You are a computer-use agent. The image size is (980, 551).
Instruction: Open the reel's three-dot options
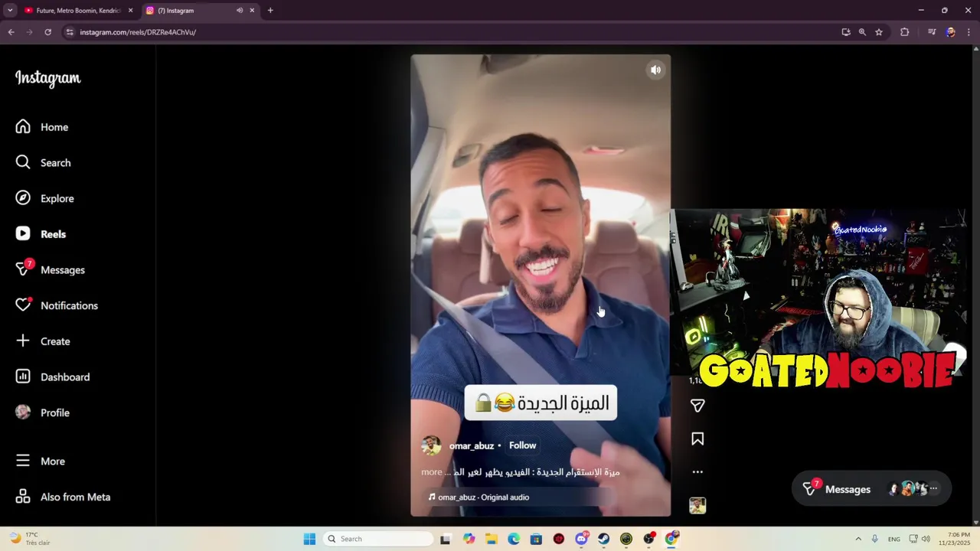[697, 472]
